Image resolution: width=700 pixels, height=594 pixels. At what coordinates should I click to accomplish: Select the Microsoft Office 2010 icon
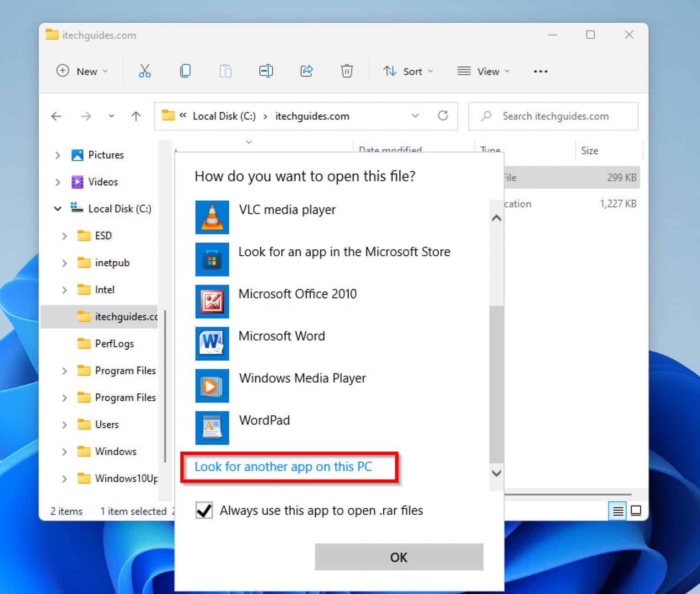click(x=212, y=301)
